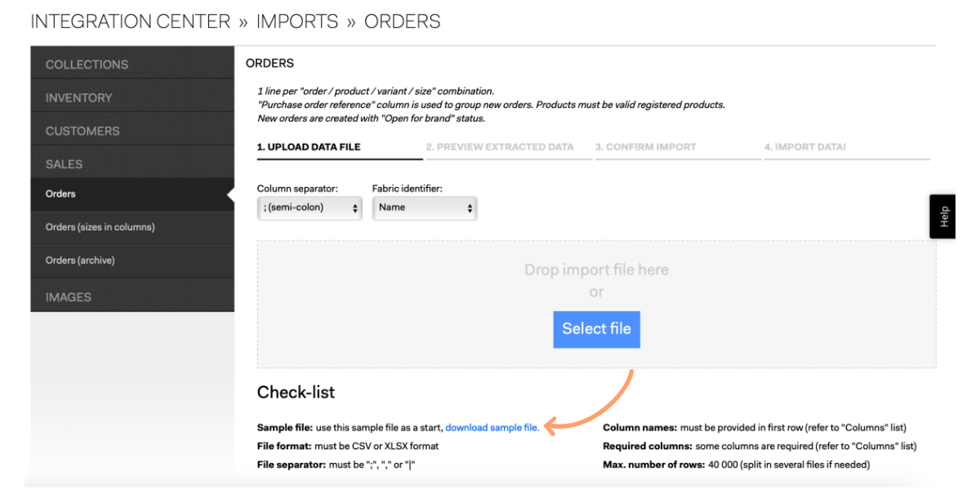Select Orders (sizes in columns) item
980x490 pixels.
[x=132, y=227]
